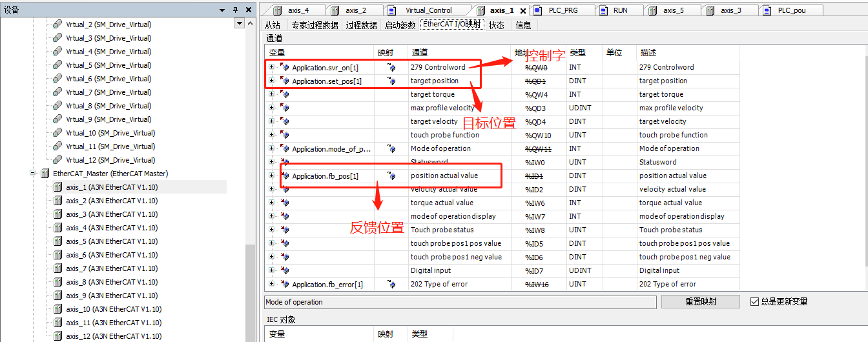Click mapping icon of Application.fb_error[1] row
The height and width of the screenshot is (342, 868).
(x=390, y=284)
